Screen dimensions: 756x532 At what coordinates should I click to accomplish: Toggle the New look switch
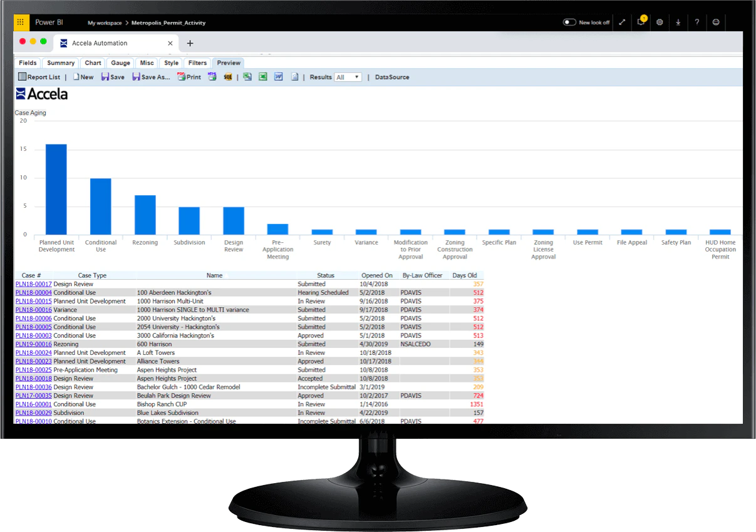(569, 22)
